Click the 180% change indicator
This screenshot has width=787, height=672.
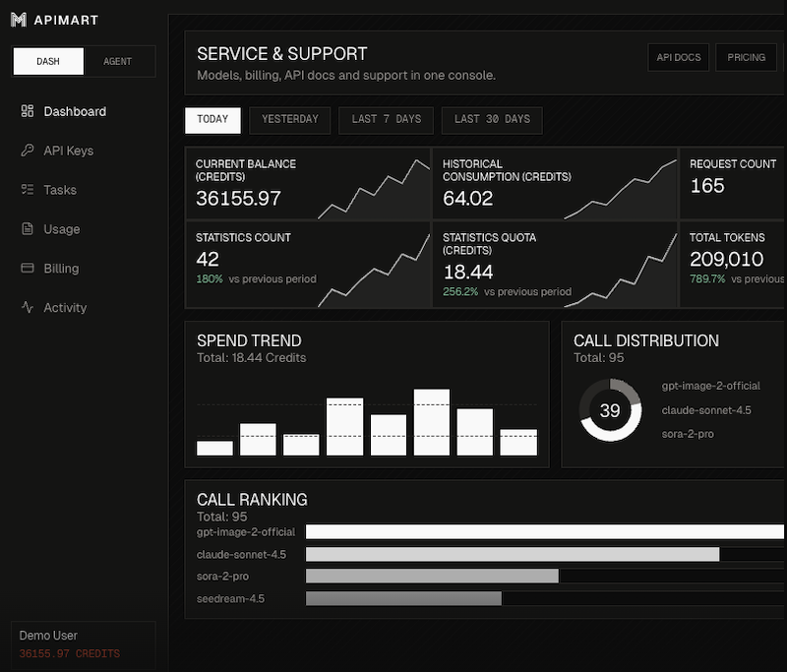210,279
